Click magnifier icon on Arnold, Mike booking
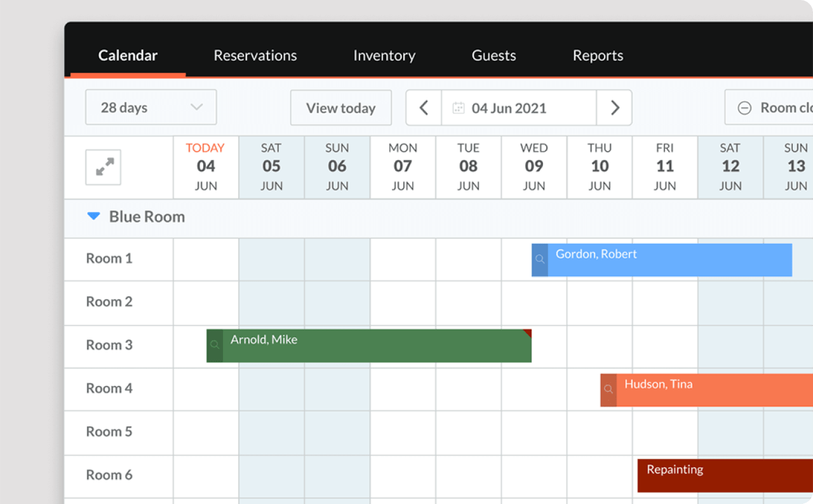Screen dimensions: 813x504 click(x=215, y=345)
